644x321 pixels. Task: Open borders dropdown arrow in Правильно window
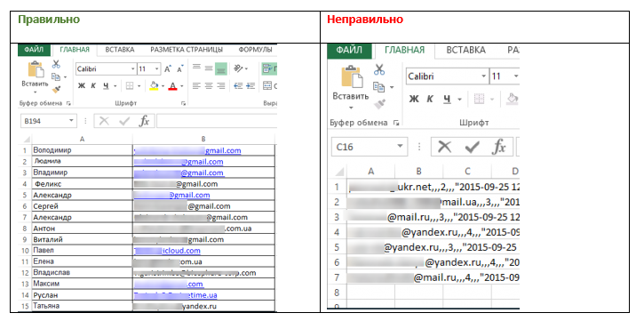pyautogui.click(x=139, y=86)
